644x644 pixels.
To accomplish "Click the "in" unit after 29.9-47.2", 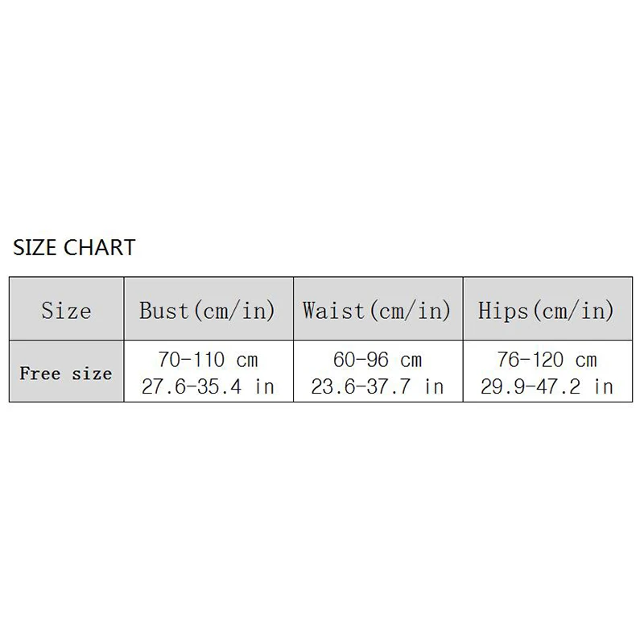I will point(603,386).
